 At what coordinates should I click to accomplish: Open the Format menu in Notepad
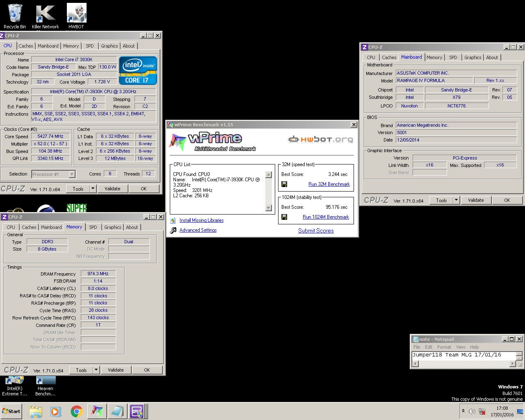[x=444, y=347]
